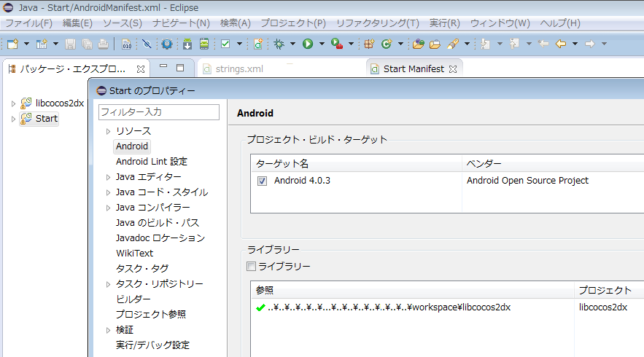Expand the Start project node

click(13, 119)
